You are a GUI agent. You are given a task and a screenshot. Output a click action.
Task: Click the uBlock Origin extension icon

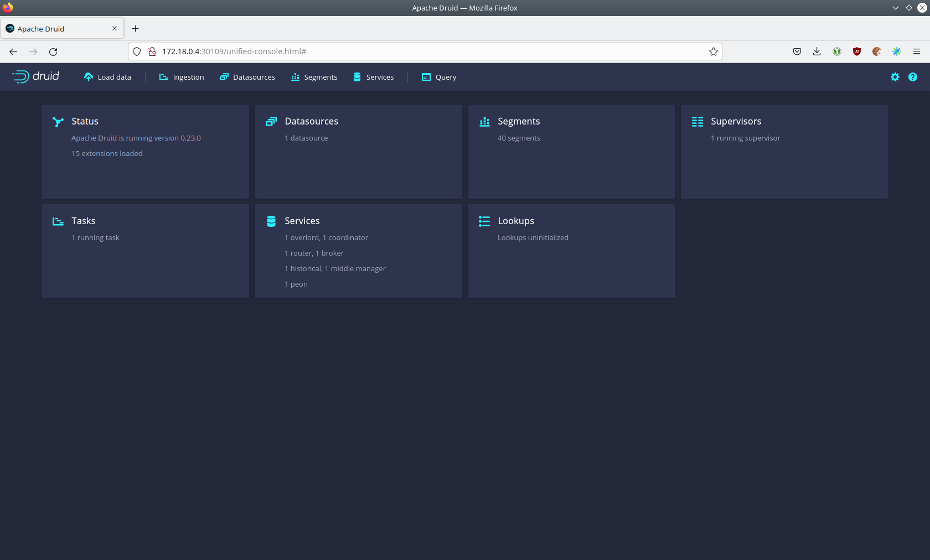pyautogui.click(x=856, y=51)
